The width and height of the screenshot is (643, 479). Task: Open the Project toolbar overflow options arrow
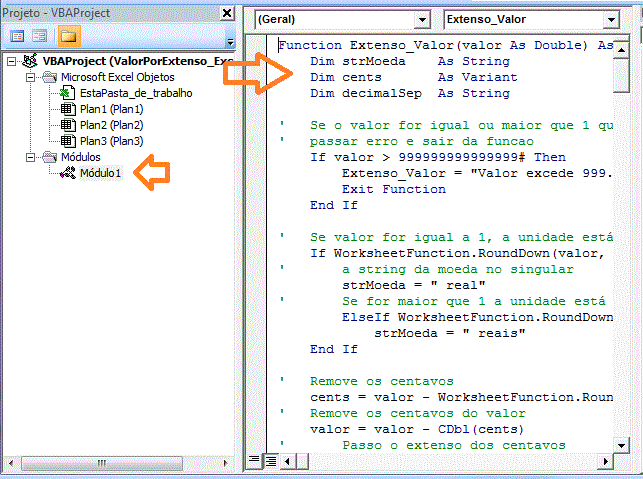point(230,41)
